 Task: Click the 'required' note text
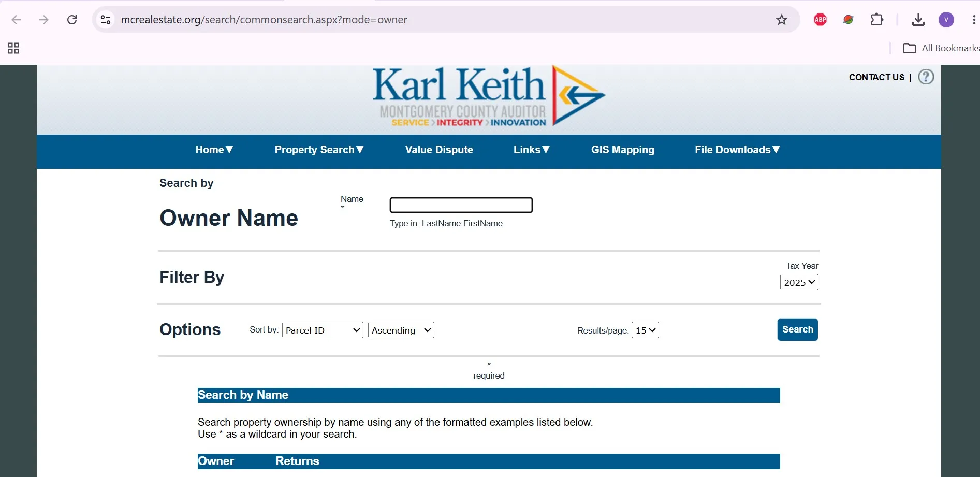click(489, 375)
